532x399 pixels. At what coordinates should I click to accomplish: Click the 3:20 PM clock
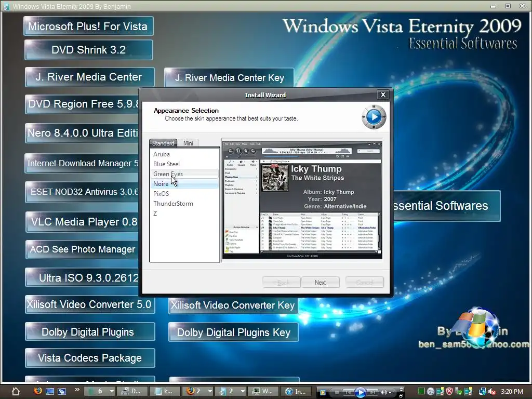click(512, 392)
